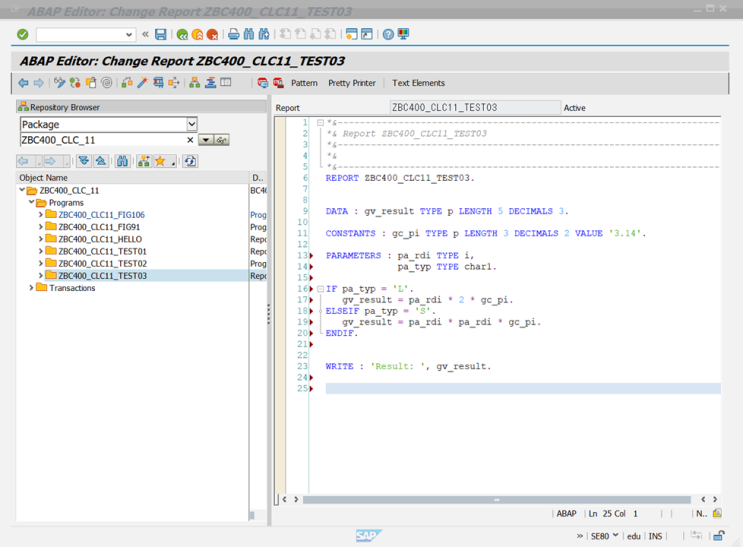Open the Favorites dropdown arrow
This screenshot has height=547, width=743.
pyautogui.click(x=173, y=162)
